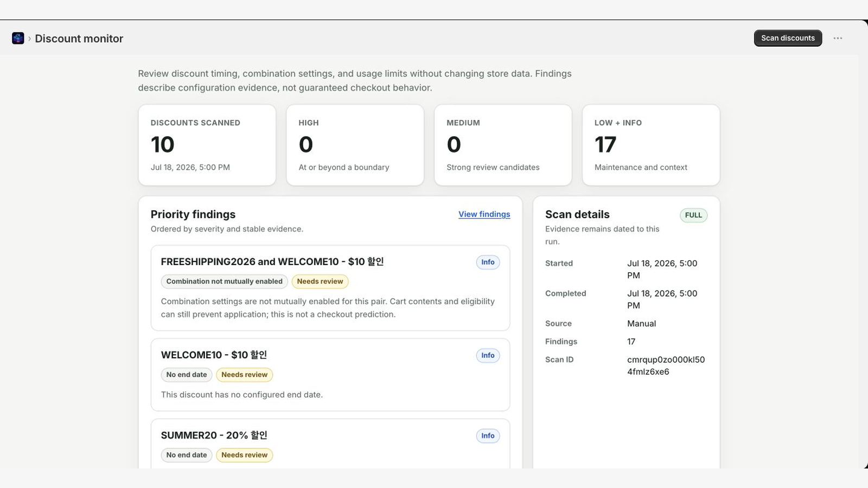Image resolution: width=868 pixels, height=488 pixels.
Task: Open the View findings link
Action: (484, 214)
